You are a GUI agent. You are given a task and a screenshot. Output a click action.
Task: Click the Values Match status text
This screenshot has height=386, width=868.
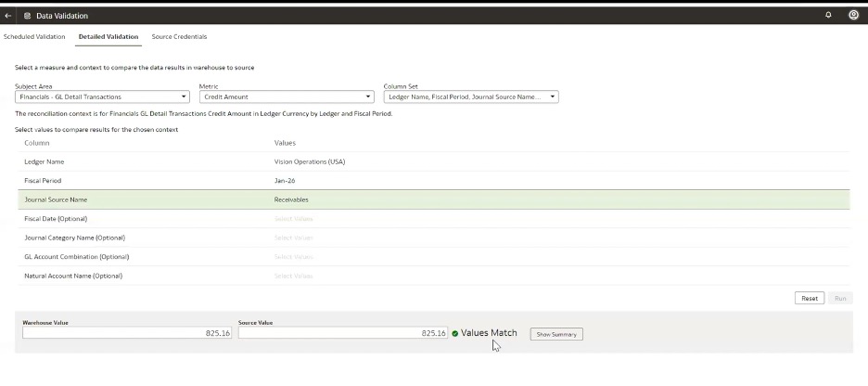click(489, 333)
